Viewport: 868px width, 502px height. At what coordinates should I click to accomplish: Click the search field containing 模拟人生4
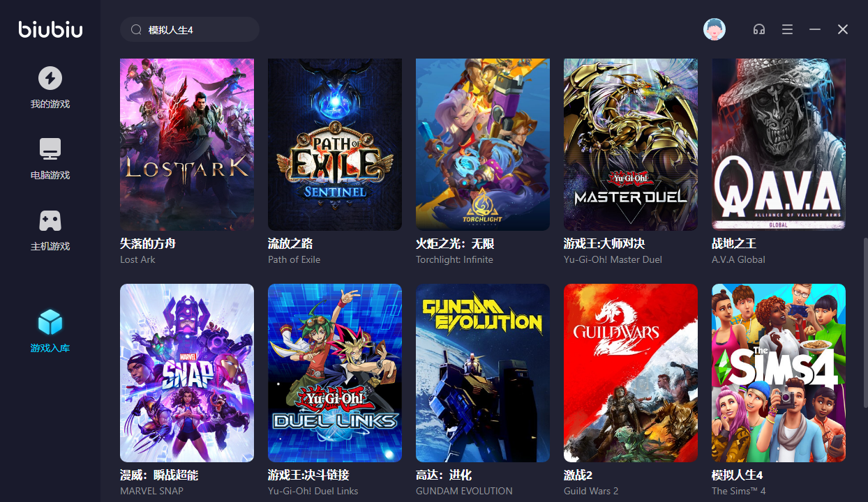click(x=190, y=29)
